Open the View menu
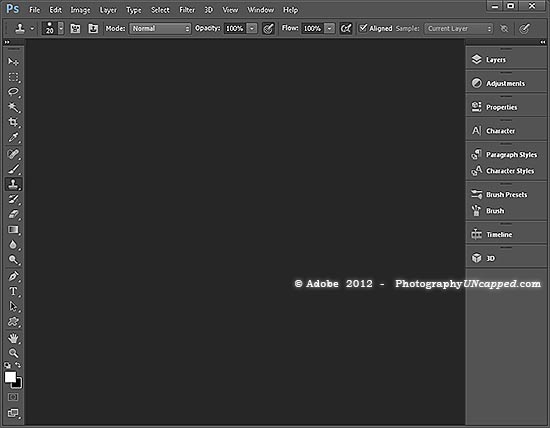550x428 pixels. [230, 10]
